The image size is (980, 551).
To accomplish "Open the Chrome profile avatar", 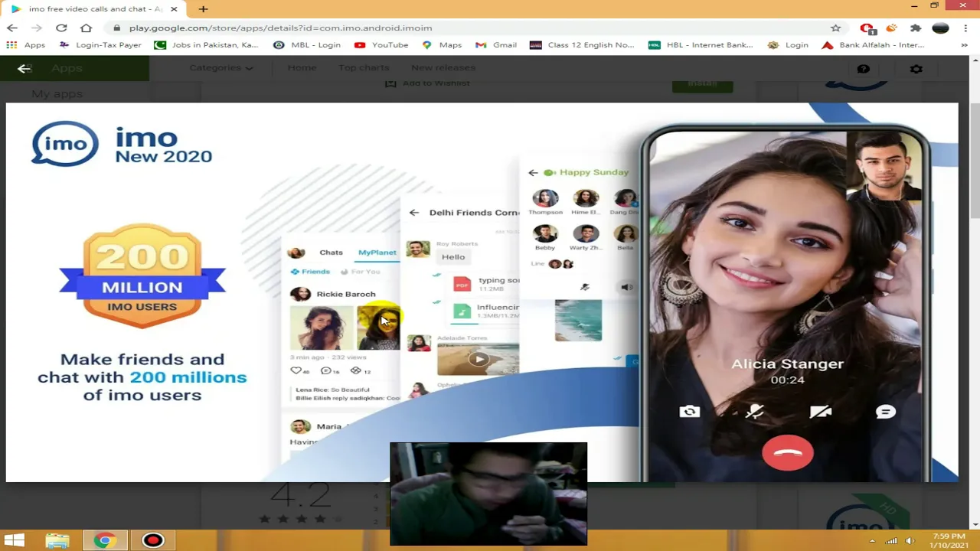I will tap(940, 28).
